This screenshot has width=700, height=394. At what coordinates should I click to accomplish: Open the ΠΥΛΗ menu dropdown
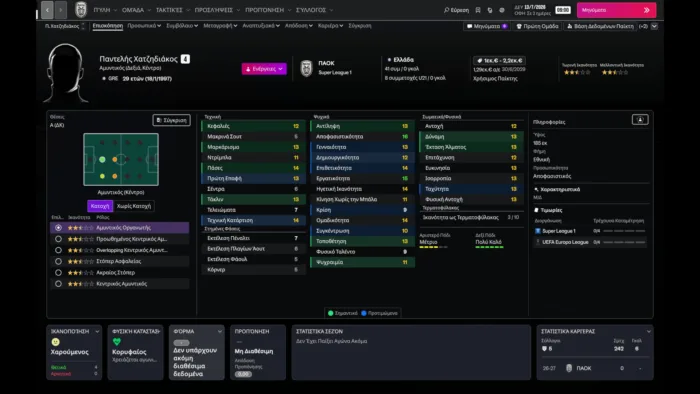[x=105, y=10]
